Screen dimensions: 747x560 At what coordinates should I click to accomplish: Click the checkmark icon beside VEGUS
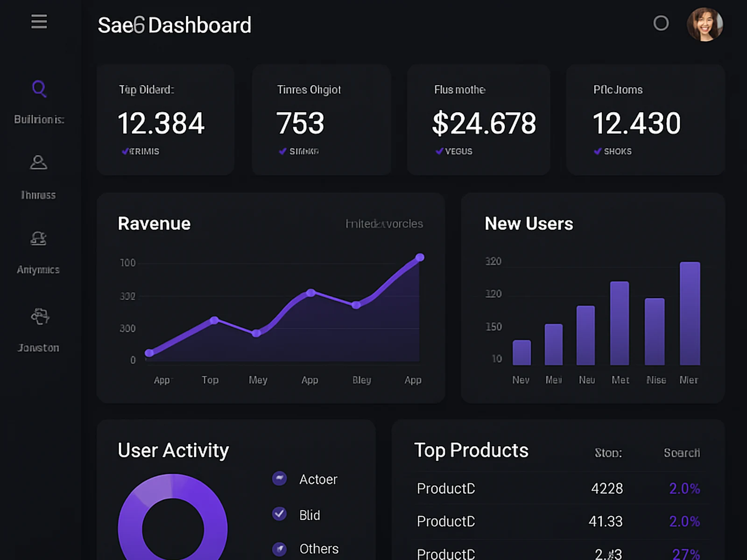[439, 151]
